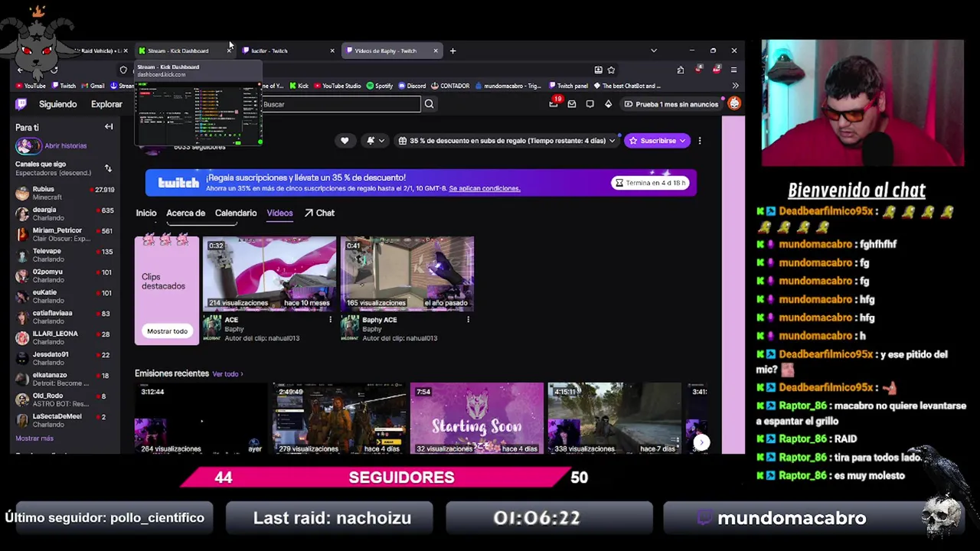
Task: Open the Twitch whispers envelope icon
Action: coord(572,104)
